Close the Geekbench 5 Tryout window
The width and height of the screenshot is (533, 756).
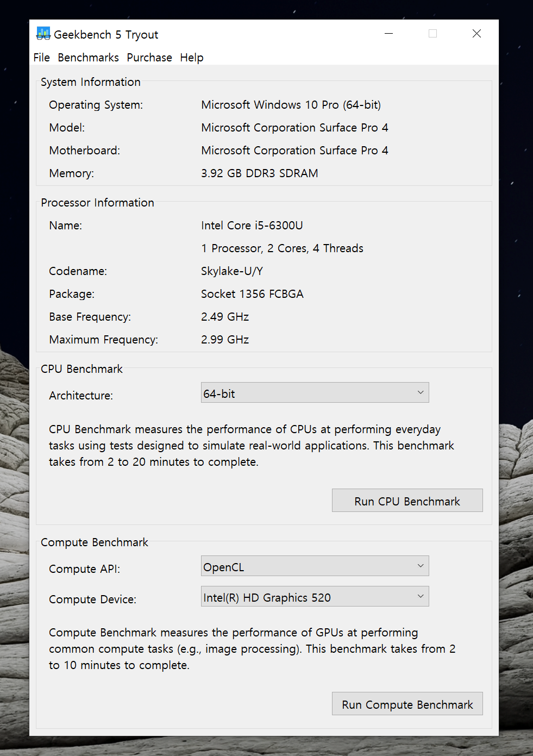click(476, 34)
